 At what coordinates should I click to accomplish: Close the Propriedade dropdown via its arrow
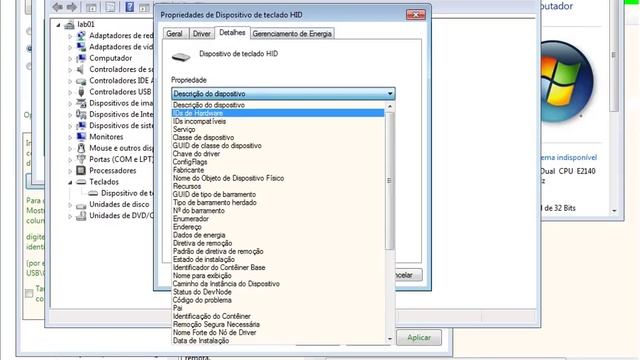[x=390, y=94]
